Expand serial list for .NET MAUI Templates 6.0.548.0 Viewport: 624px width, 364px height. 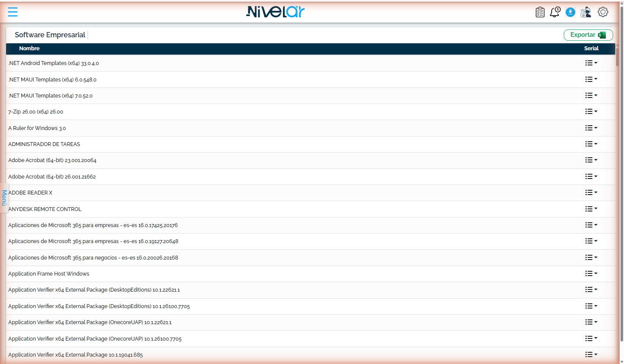[x=591, y=79]
